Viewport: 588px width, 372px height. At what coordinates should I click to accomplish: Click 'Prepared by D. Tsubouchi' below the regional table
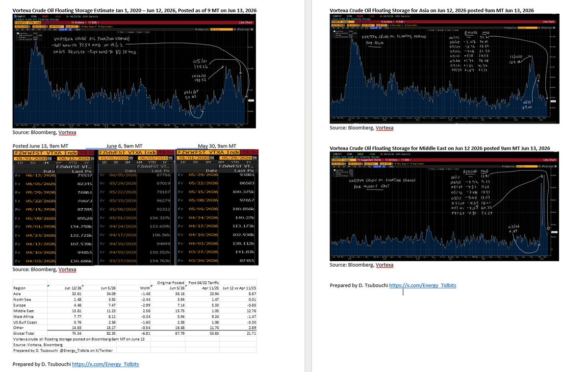click(42, 364)
